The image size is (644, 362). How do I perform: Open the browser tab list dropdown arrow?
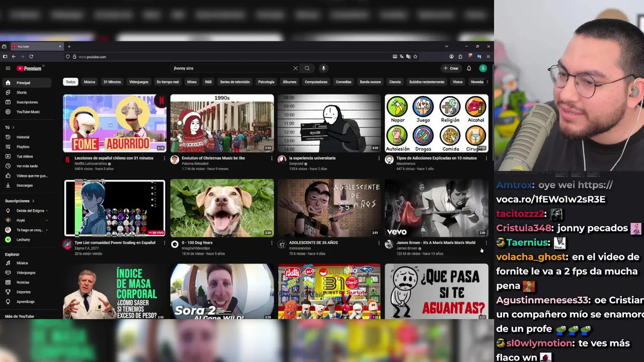(446, 46)
